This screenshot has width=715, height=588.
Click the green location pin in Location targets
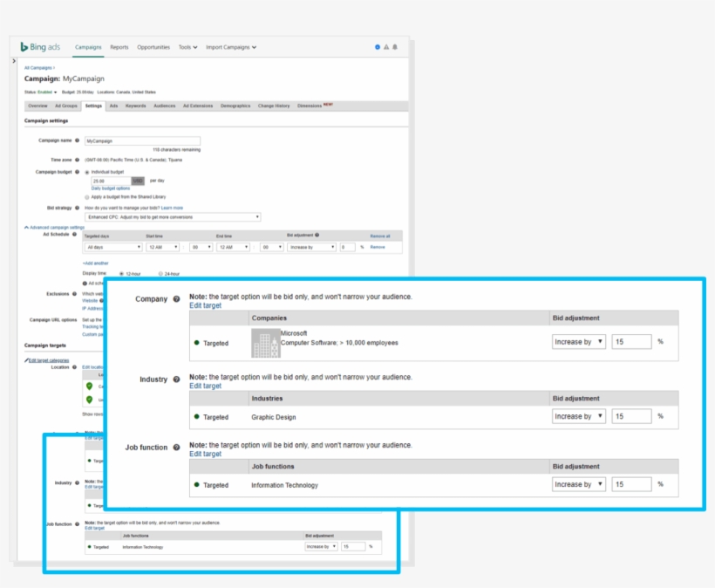coord(89,386)
